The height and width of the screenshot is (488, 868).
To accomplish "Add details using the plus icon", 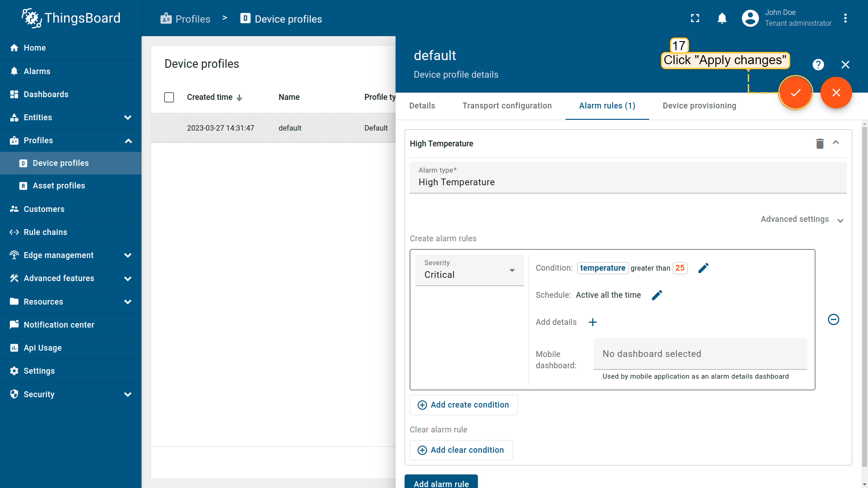I will [x=593, y=322].
